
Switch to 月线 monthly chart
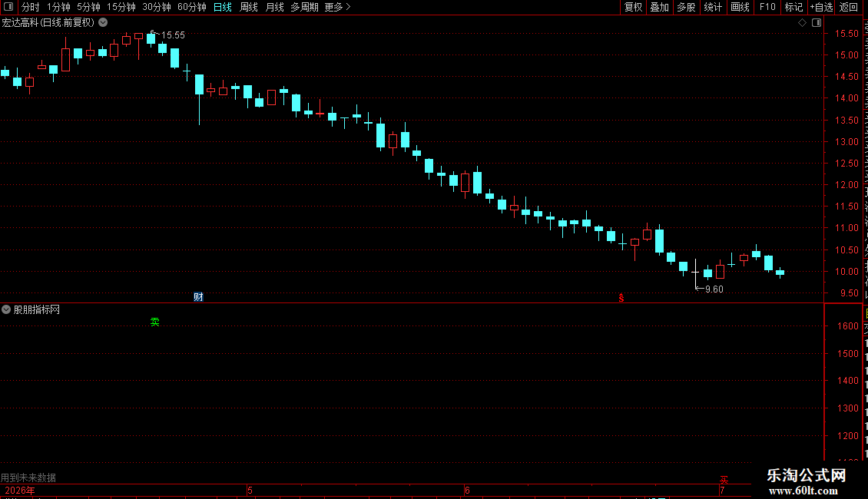[274, 7]
